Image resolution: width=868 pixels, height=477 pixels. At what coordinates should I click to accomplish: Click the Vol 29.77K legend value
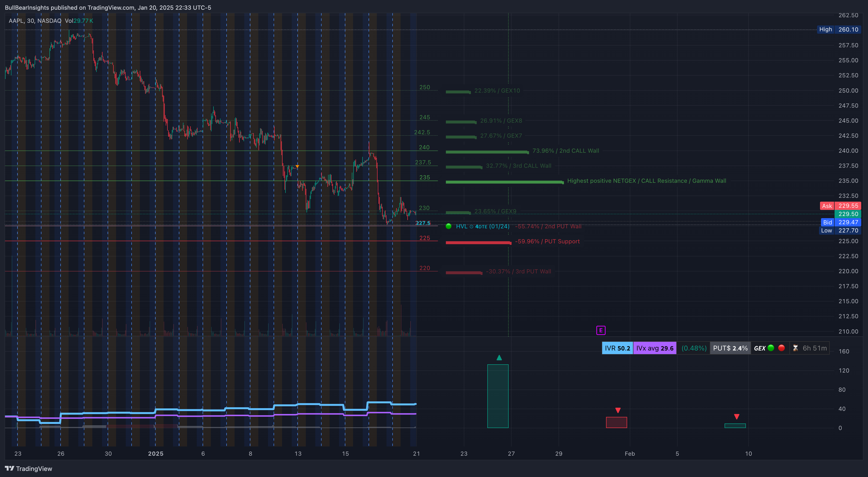pyautogui.click(x=79, y=21)
